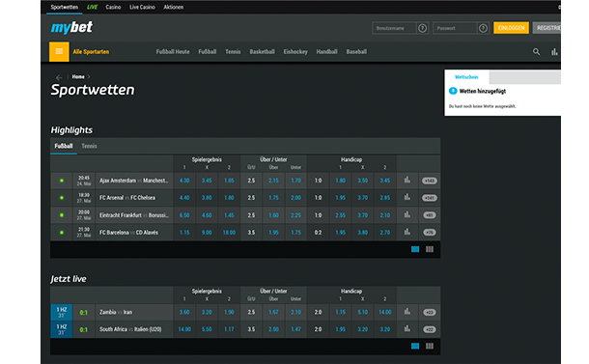Open Fußball in navigation bar
The image size is (589, 364).
pyautogui.click(x=208, y=52)
